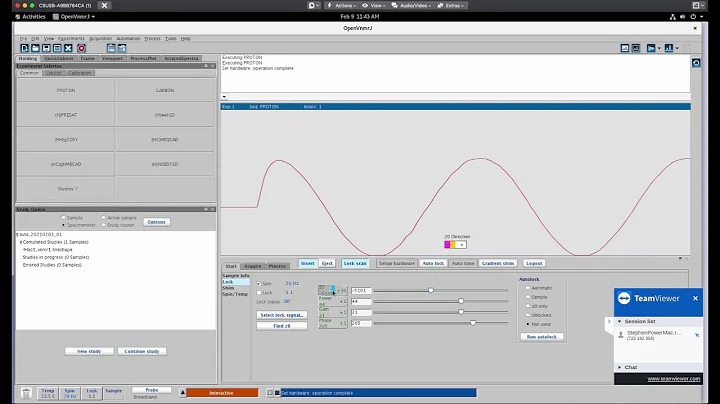Select the Unlocked autolock option
720x404 pixels.
528,315
